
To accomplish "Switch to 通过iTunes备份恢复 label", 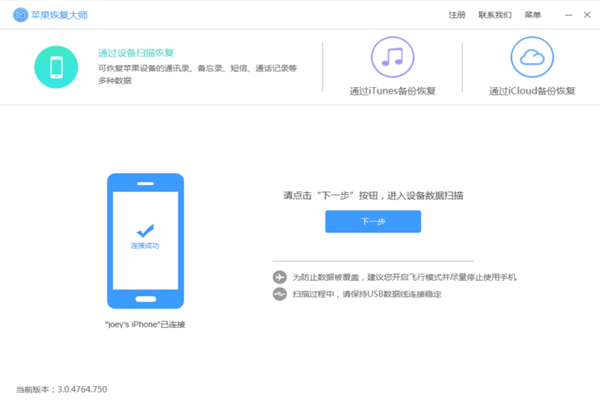I will (x=392, y=91).
